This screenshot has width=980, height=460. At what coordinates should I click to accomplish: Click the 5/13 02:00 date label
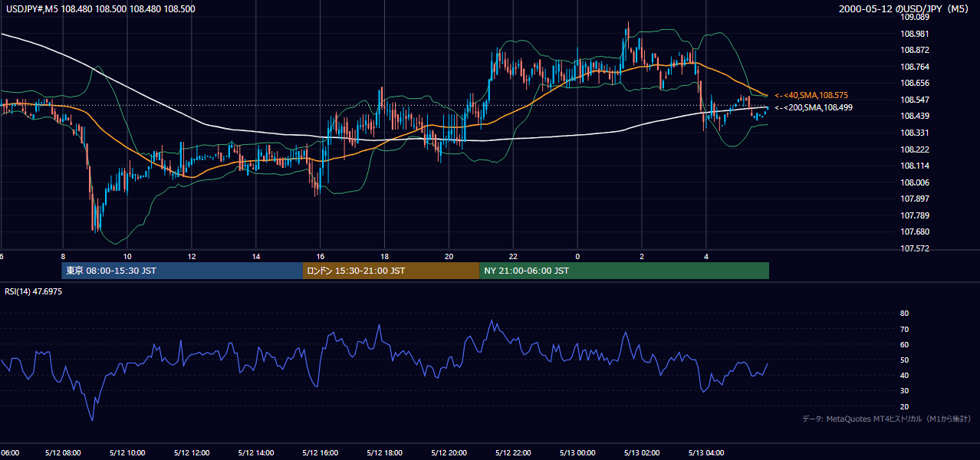(643, 453)
